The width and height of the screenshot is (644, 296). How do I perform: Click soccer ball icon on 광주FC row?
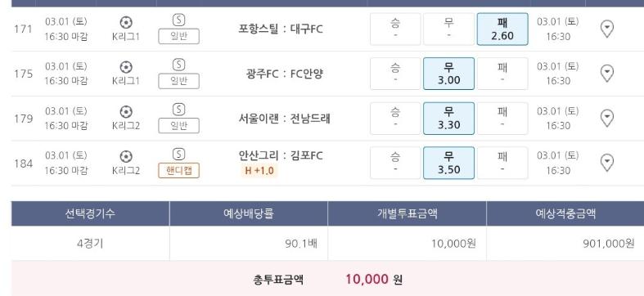click(x=126, y=67)
